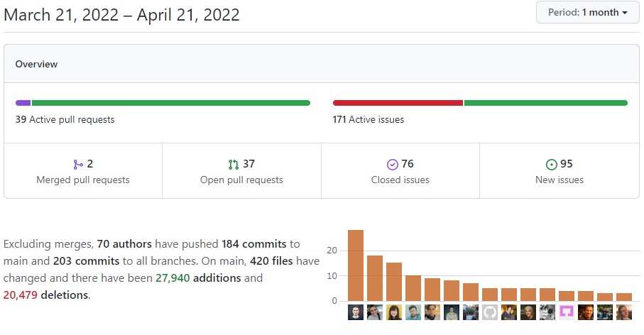Screen dimensions: 644x335
Task: Click the "184 commits" text
Action: coord(253,244)
